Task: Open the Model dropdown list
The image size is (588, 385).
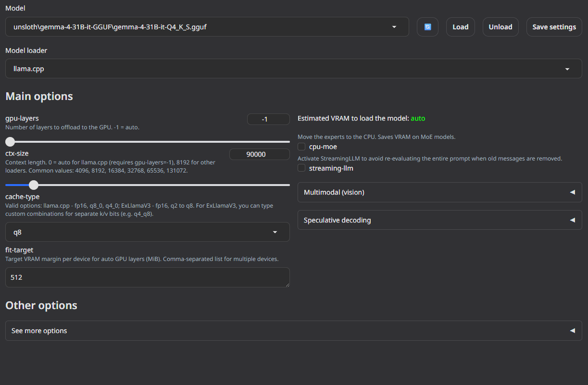Action: coord(207,27)
